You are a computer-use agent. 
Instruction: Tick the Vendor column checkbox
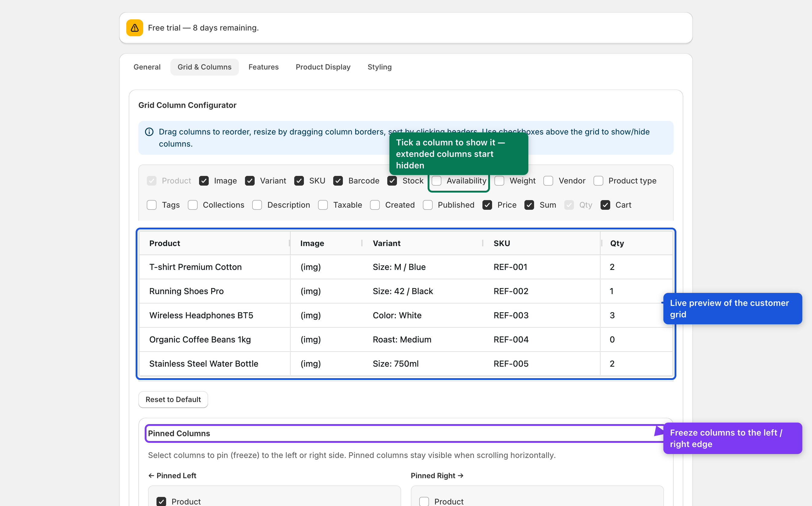pos(549,181)
